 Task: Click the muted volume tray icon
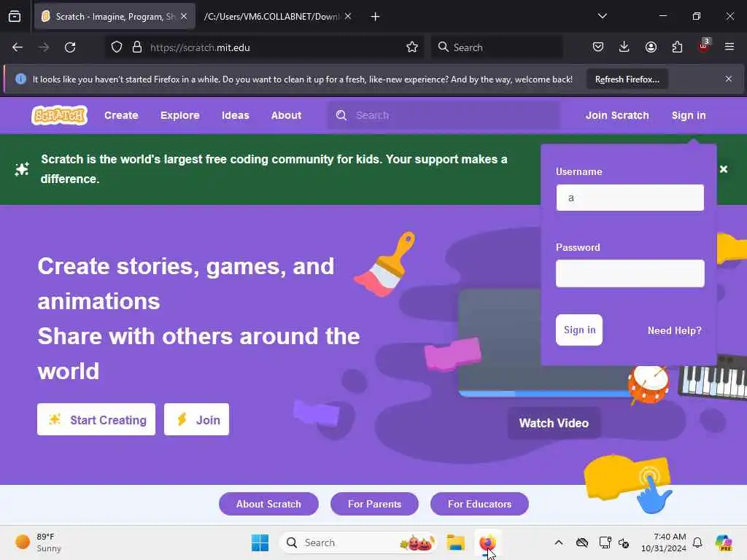(x=624, y=542)
